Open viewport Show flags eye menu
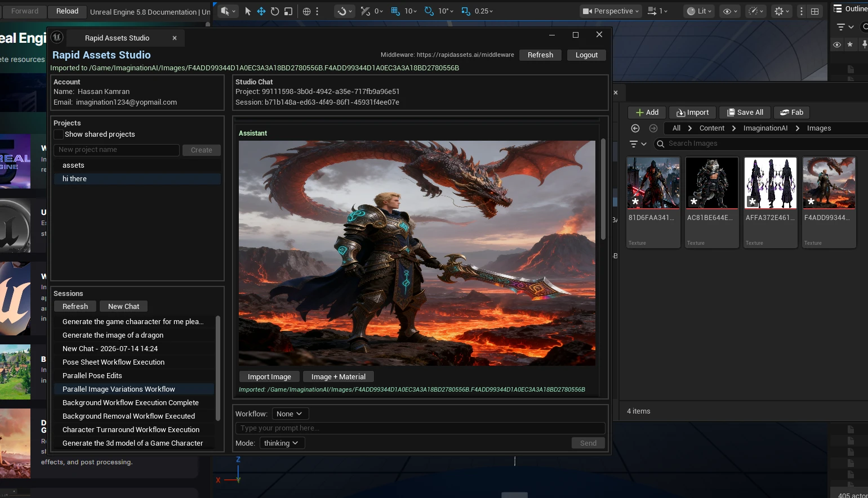The image size is (868, 498). [x=730, y=11]
